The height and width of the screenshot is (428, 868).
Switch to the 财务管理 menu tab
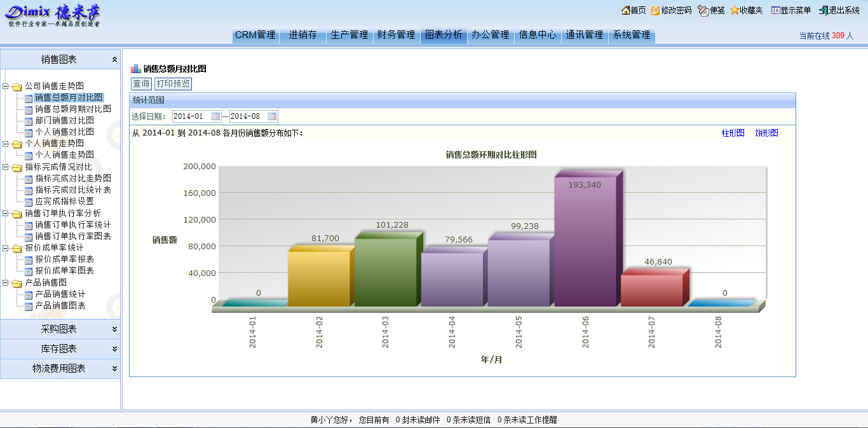pyautogui.click(x=396, y=35)
